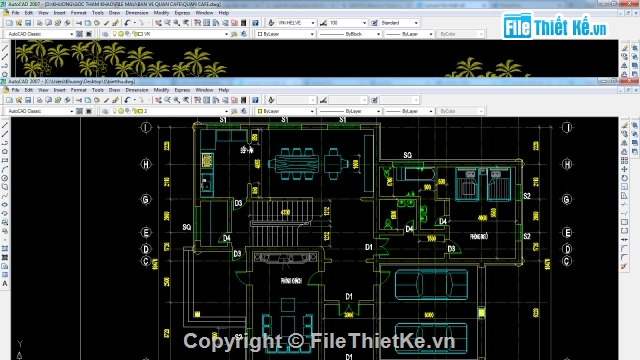
Task: Open Format menu in QUAN CAFE.dwg window
Action: tap(78, 13)
